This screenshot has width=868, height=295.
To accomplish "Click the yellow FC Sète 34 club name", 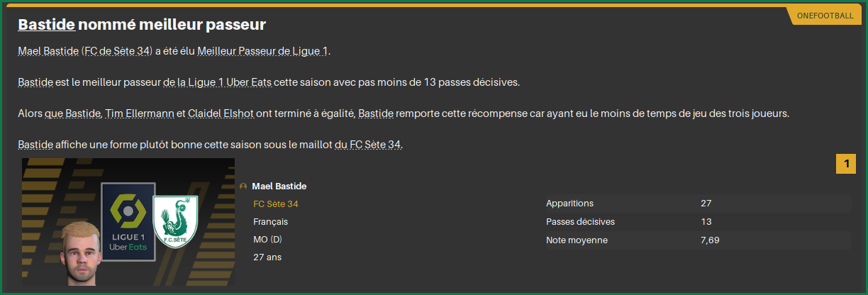I will [x=276, y=204].
